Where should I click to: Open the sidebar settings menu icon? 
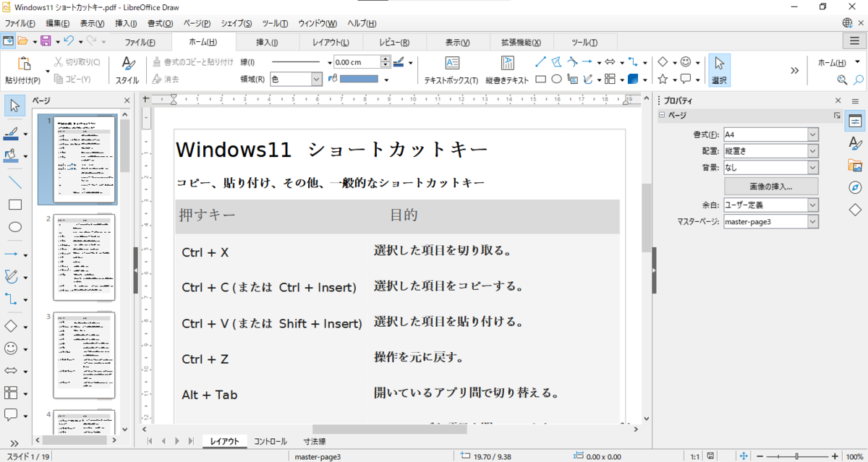point(856,100)
